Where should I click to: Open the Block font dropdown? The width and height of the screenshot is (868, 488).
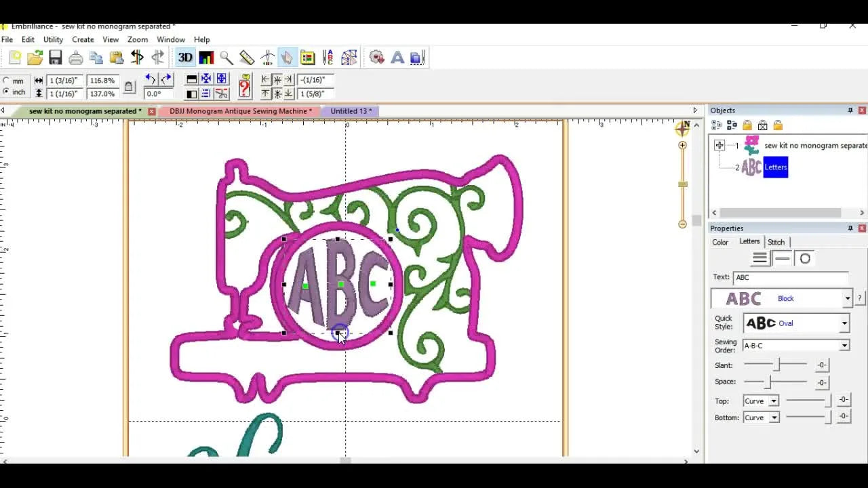847,298
